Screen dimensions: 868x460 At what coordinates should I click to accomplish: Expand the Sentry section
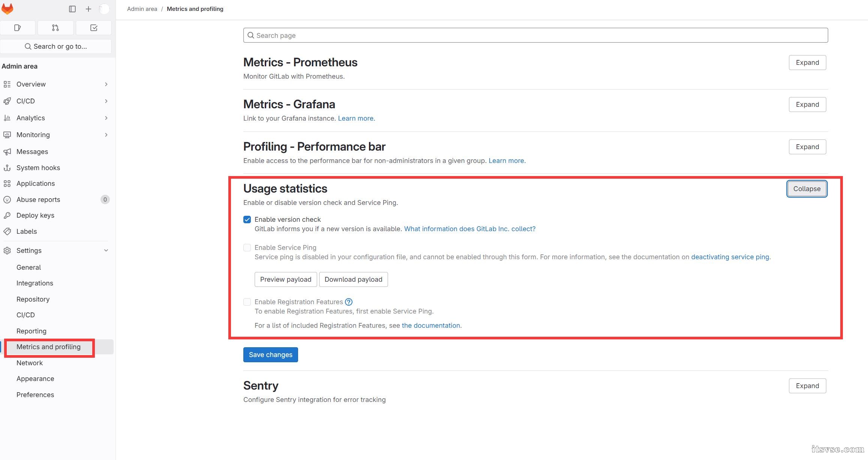pos(807,386)
